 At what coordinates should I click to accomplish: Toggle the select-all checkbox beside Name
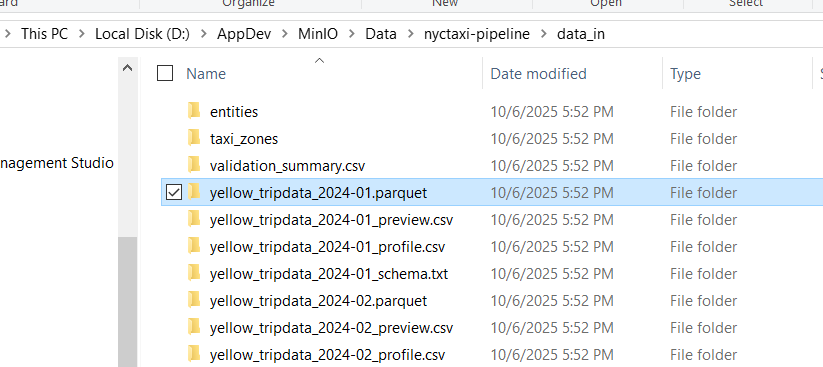(165, 74)
